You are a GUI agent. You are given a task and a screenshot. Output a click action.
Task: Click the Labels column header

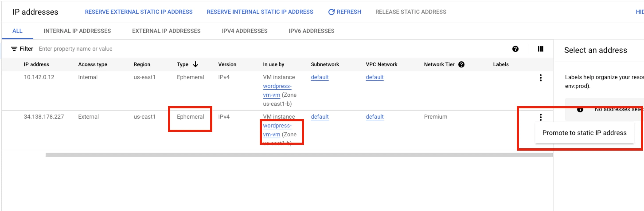(501, 64)
